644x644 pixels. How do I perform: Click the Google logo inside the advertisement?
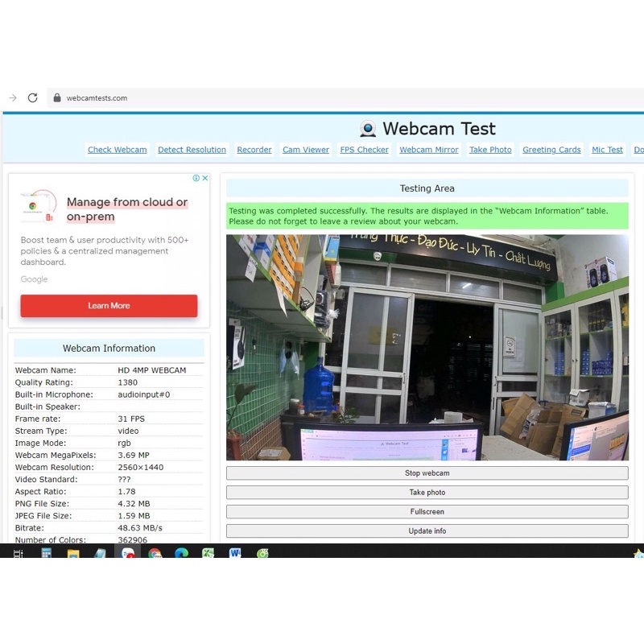pyautogui.click(x=35, y=279)
